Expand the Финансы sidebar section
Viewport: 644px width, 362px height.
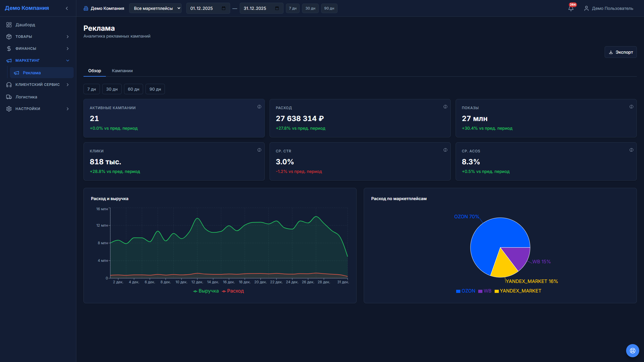point(38,49)
